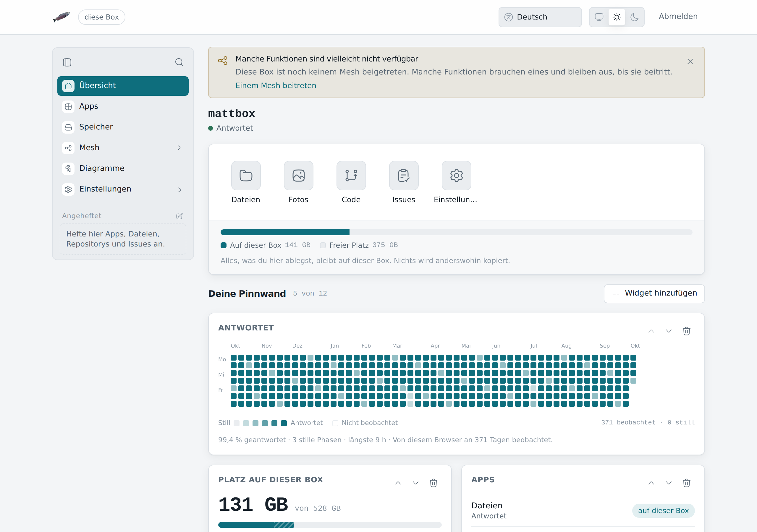Select the light theme sun toggle
This screenshot has height=532, width=757.
[617, 17]
